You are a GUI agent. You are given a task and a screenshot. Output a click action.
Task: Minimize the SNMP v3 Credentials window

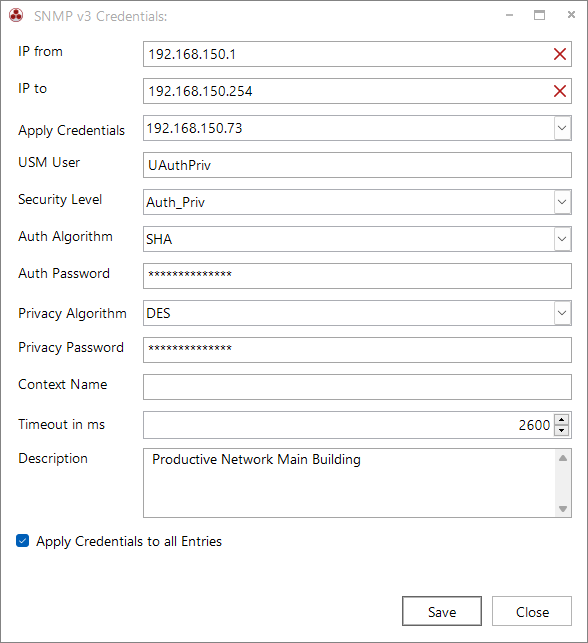(x=509, y=15)
